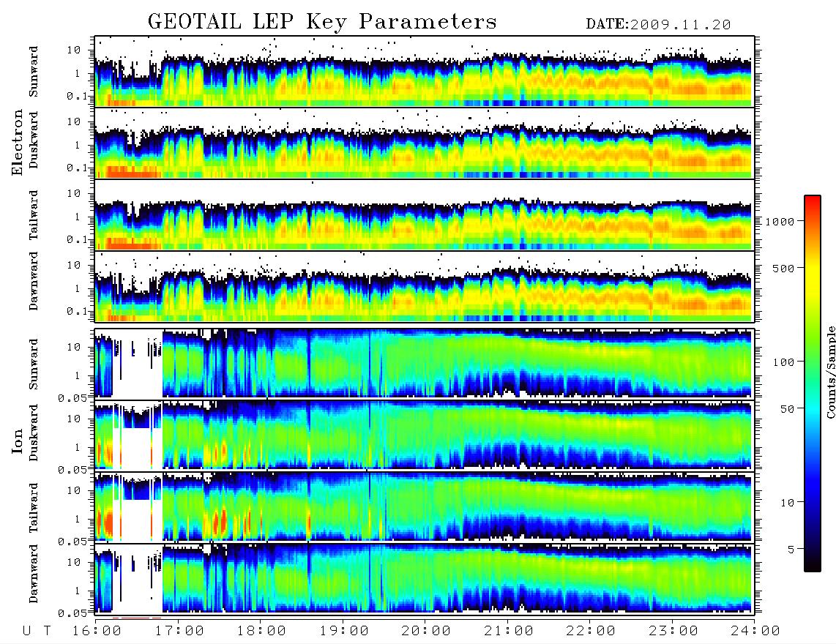The image size is (836, 644).
Task: Select the Electron Dawnward spectrogram panel
Action: pos(425,286)
